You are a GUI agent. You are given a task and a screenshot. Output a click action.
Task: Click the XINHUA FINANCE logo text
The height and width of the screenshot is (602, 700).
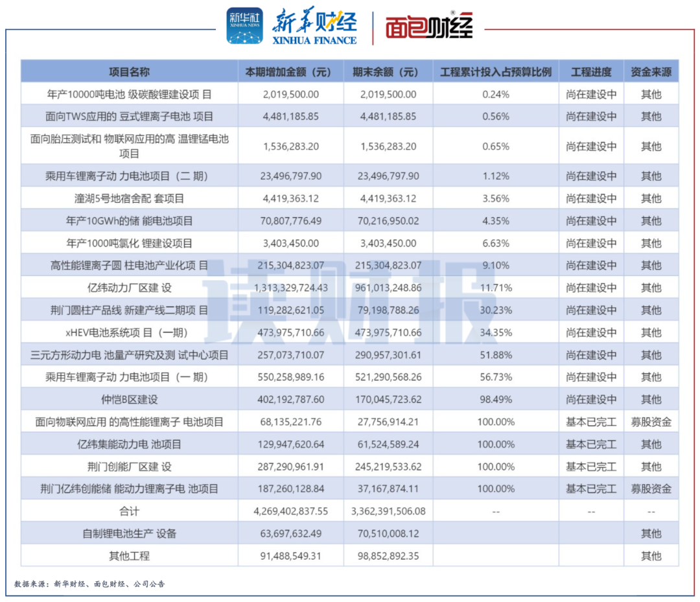[x=314, y=41]
